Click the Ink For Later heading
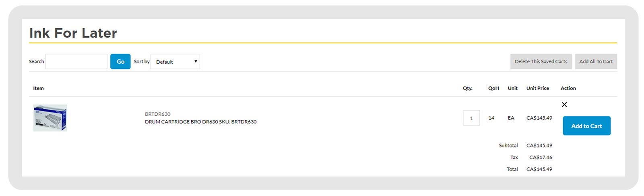 (73, 33)
